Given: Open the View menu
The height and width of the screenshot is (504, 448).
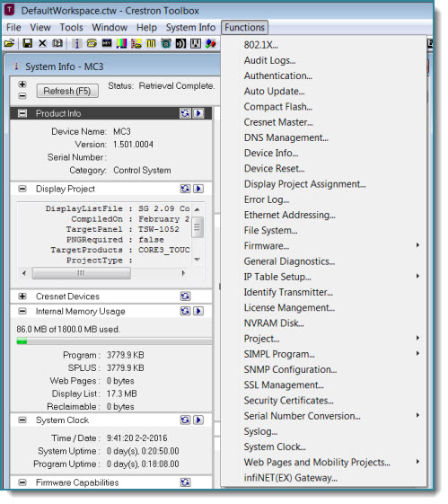Looking at the screenshot, I should pos(40,27).
